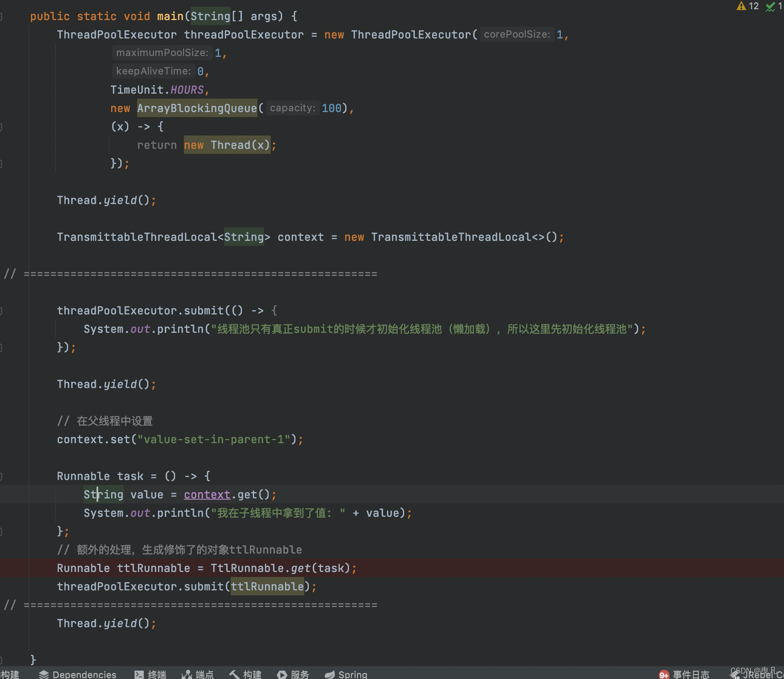
Task: Click Runnable ttlRunnable on the red line
Action: click(x=123, y=568)
